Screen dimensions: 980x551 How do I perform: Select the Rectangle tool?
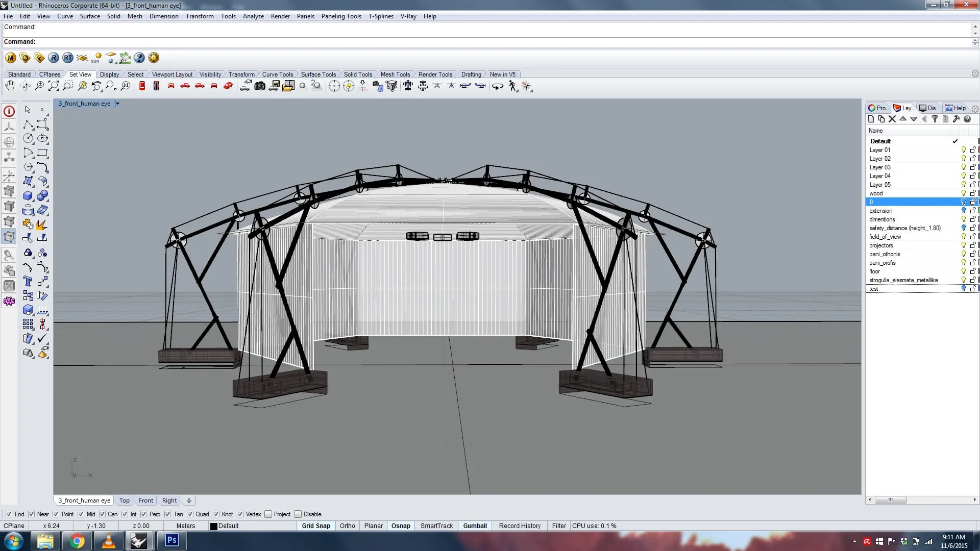pos(43,153)
